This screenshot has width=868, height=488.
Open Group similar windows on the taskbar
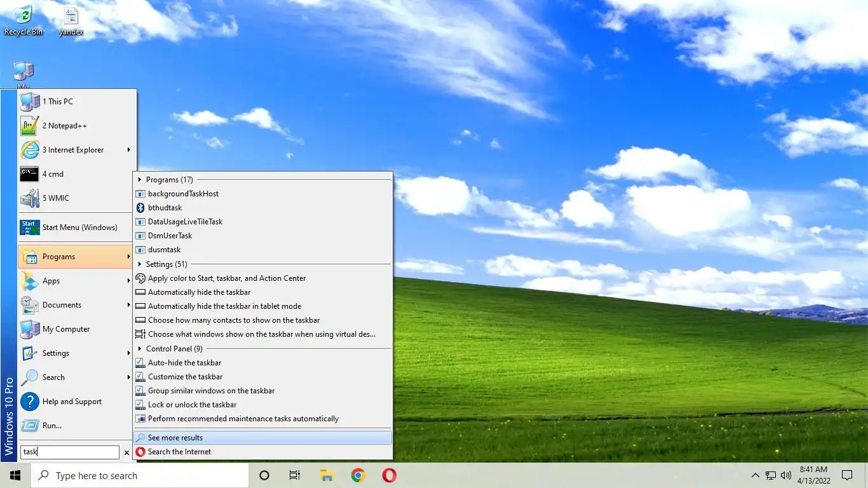click(263, 391)
